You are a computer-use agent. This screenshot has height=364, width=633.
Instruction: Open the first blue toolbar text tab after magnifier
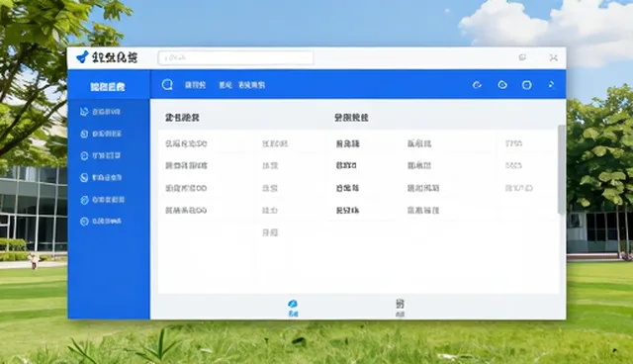(196, 85)
